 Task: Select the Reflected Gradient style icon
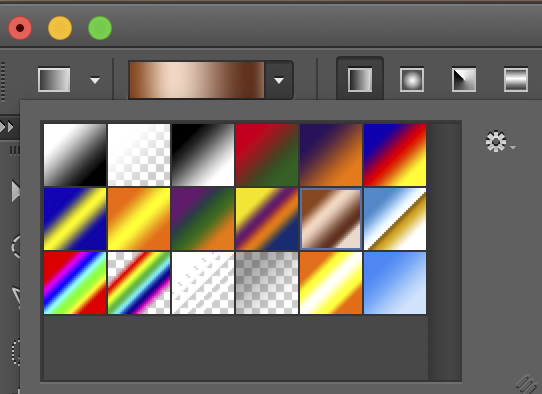click(x=515, y=80)
